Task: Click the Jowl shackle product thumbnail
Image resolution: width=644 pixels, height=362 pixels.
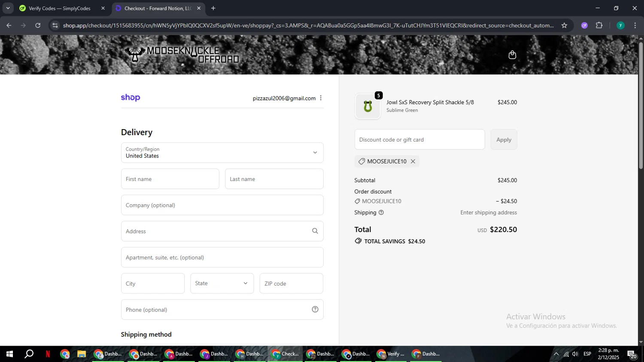Action: point(368,106)
